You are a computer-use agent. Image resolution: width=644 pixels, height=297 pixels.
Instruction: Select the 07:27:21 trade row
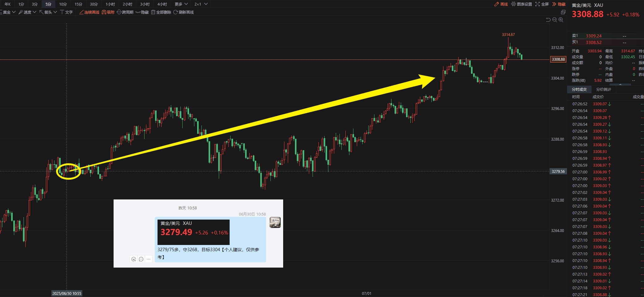606,295
